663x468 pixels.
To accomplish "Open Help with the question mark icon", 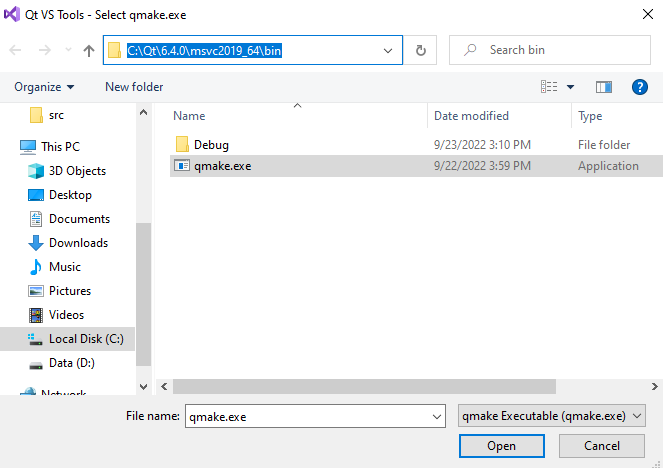I will (x=640, y=87).
